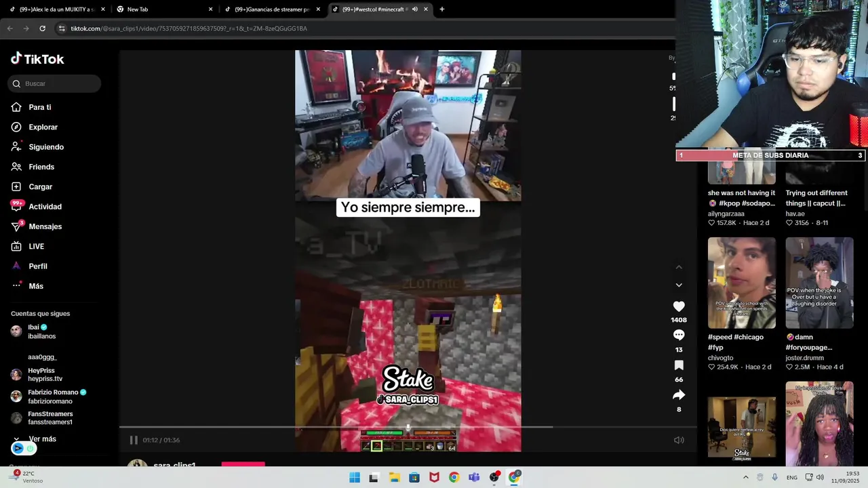Click the browser back arrow
This screenshot has height=488, width=868.
click(x=9, y=28)
